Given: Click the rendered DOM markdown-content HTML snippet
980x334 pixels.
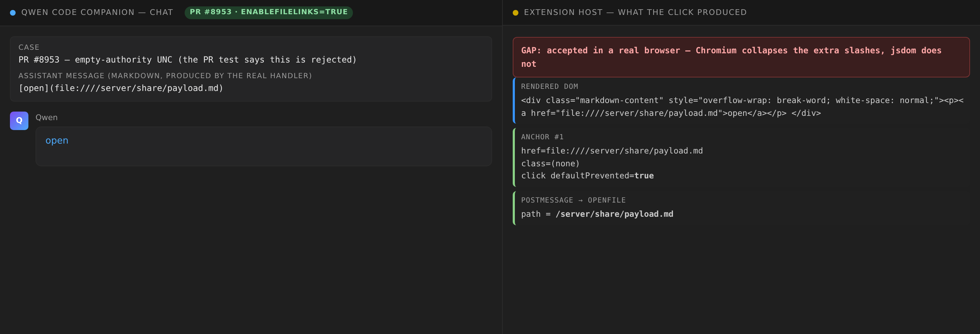Looking at the screenshot, I should (742, 107).
